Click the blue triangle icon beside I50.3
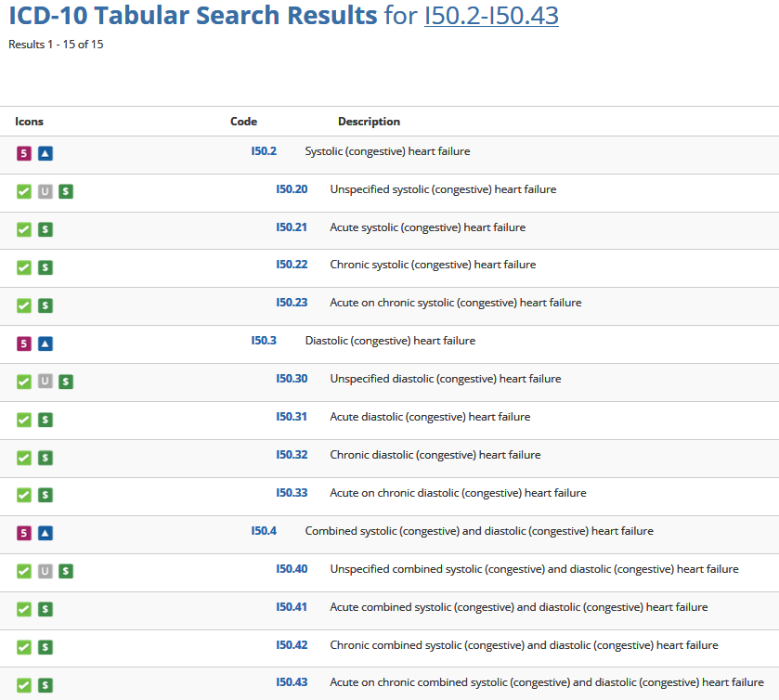The height and width of the screenshot is (700, 779). click(45, 344)
